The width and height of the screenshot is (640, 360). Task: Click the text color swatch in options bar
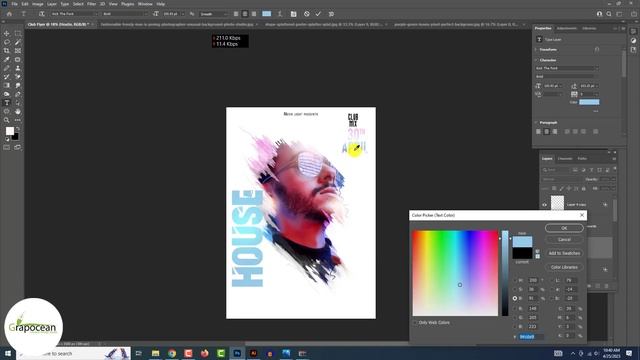coord(267,13)
